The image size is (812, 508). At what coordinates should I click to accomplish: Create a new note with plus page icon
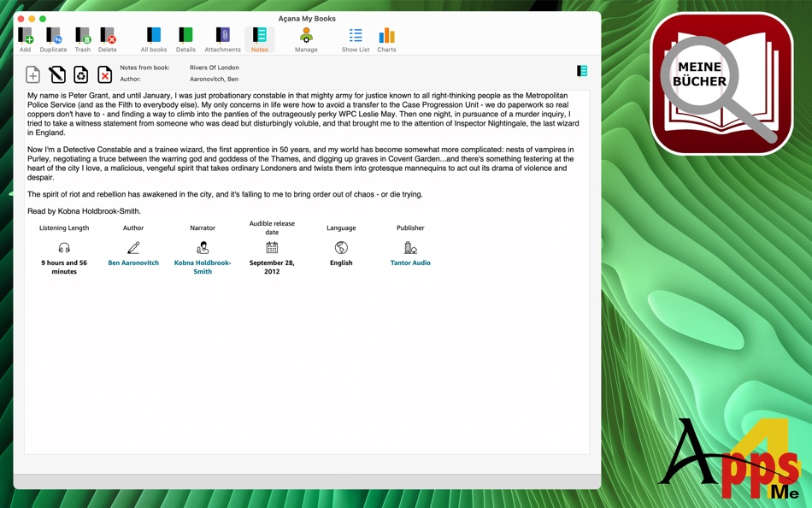click(32, 74)
